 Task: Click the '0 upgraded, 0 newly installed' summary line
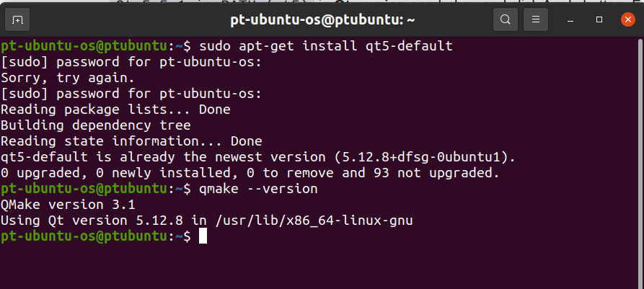click(x=250, y=173)
